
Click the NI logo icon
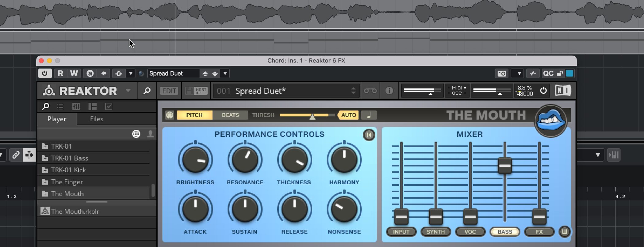pos(563,91)
